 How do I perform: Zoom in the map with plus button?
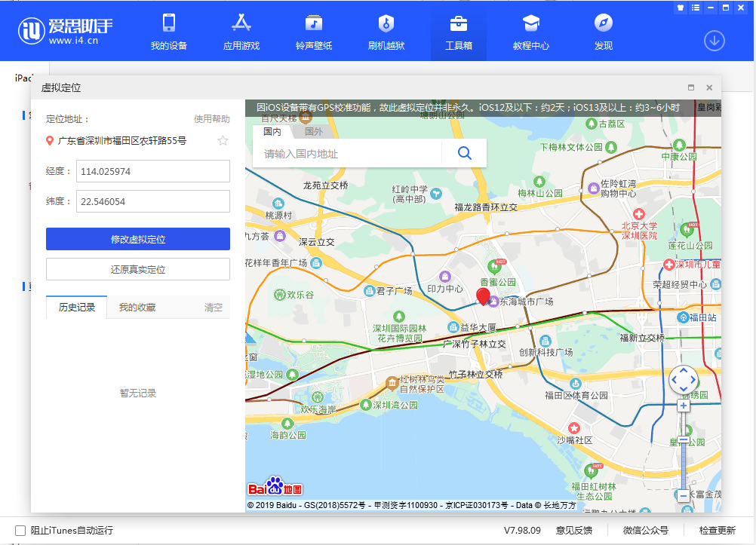coord(684,406)
